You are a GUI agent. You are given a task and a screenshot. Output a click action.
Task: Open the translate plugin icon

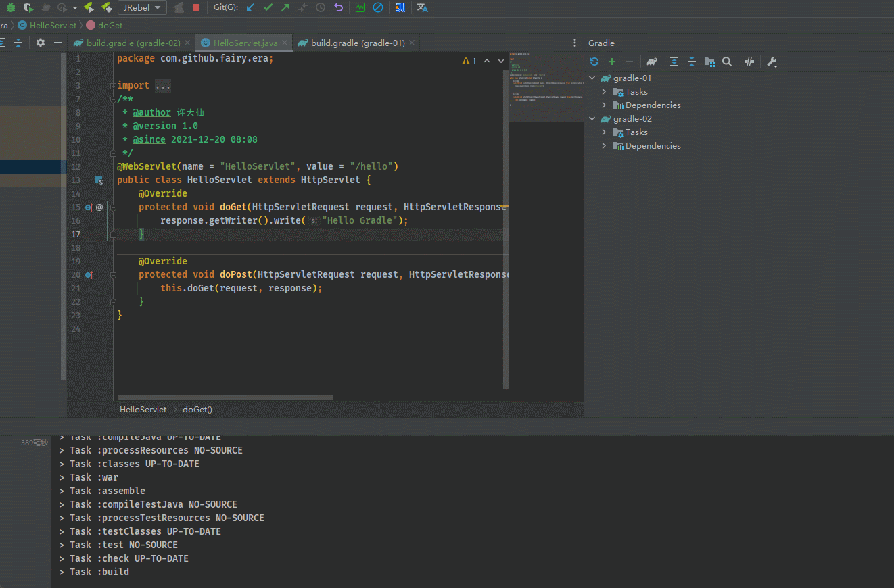423,7
